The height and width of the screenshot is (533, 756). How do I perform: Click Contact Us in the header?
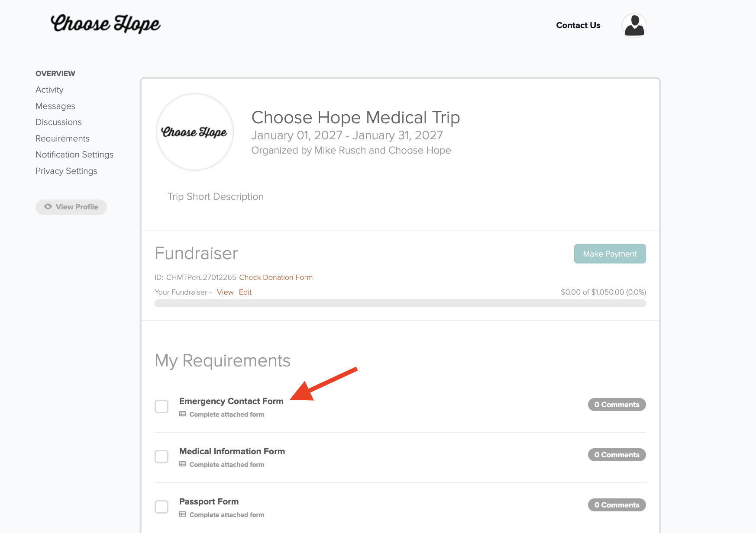pyautogui.click(x=578, y=25)
